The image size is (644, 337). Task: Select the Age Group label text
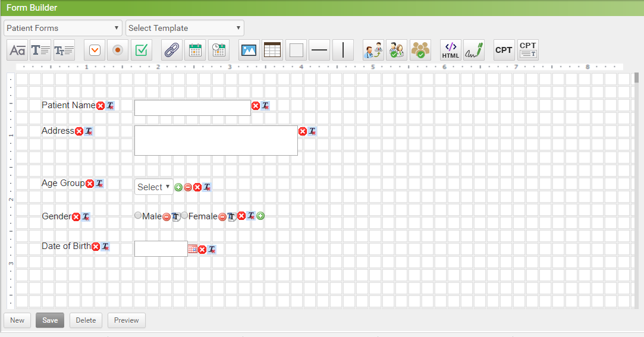[x=63, y=183]
